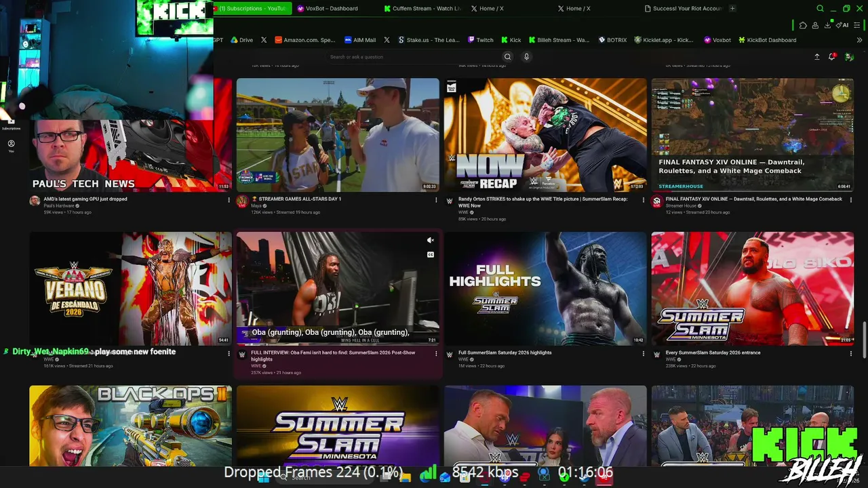
Task: Open a new browser tab
Action: point(732,8)
